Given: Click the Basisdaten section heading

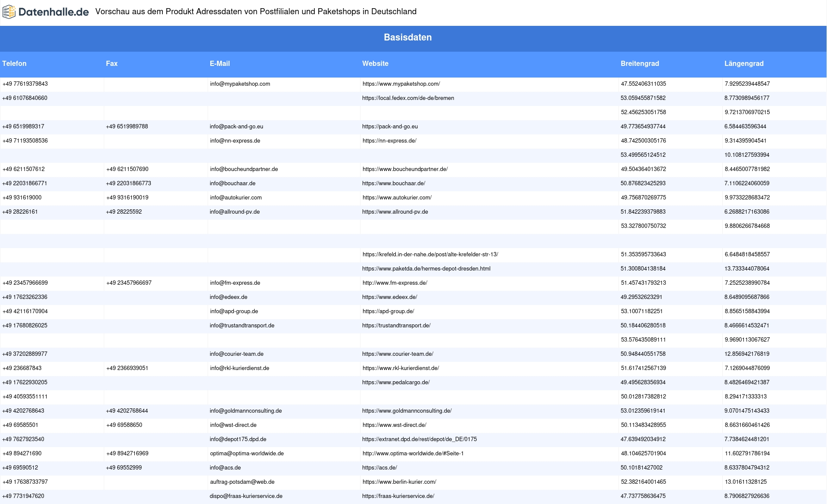Looking at the screenshot, I should (x=407, y=37).
